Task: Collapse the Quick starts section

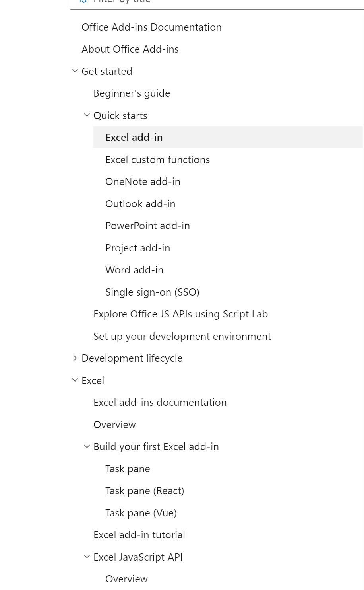Action: tap(87, 115)
